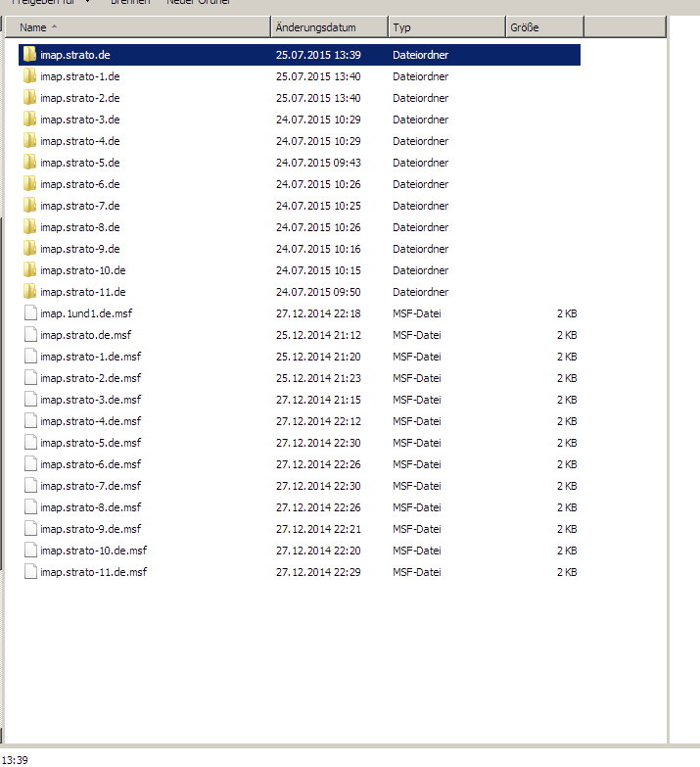
Task: Click the date 27.12.2014 21:15
Action: (x=318, y=399)
